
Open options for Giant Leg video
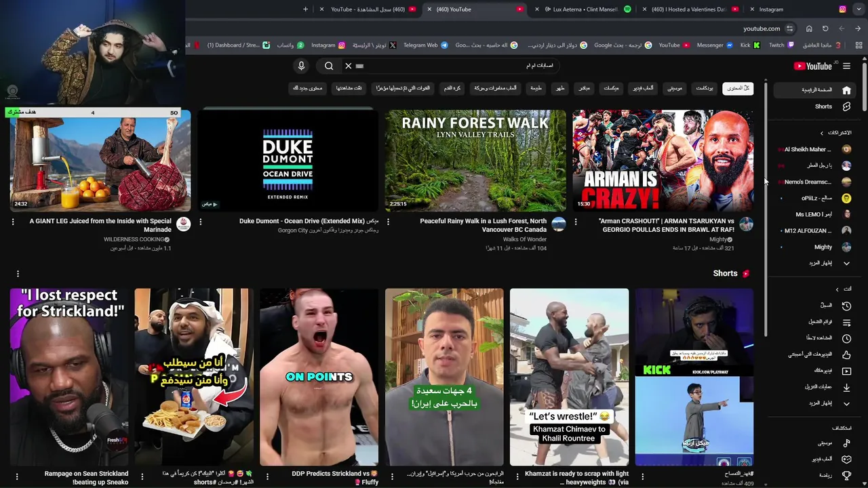(x=12, y=222)
